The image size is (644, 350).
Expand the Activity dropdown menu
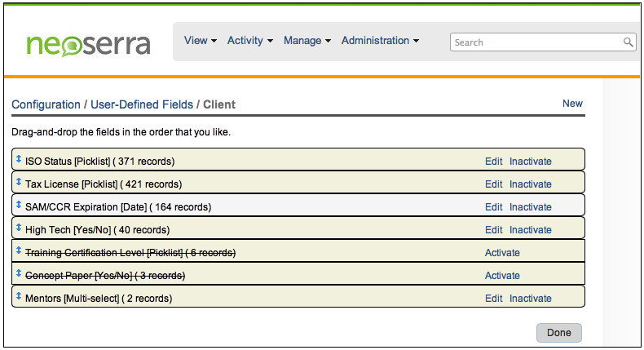coord(249,41)
